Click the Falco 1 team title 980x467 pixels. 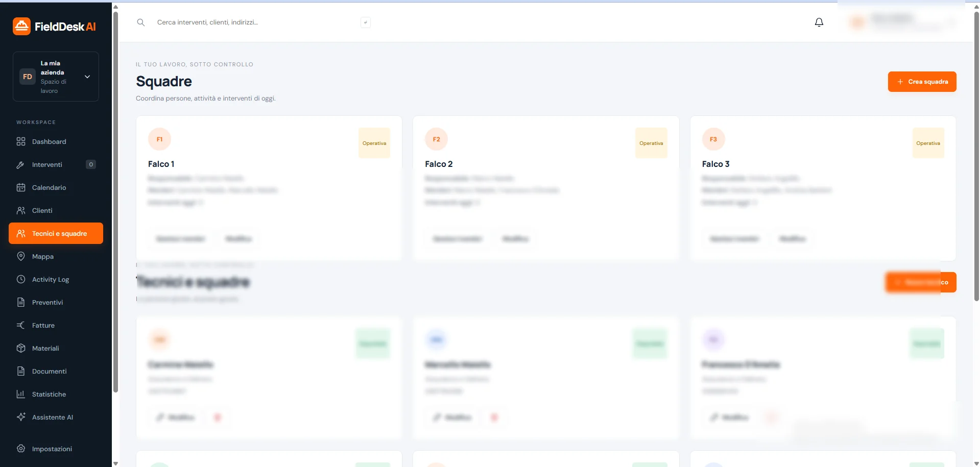coord(161,164)
